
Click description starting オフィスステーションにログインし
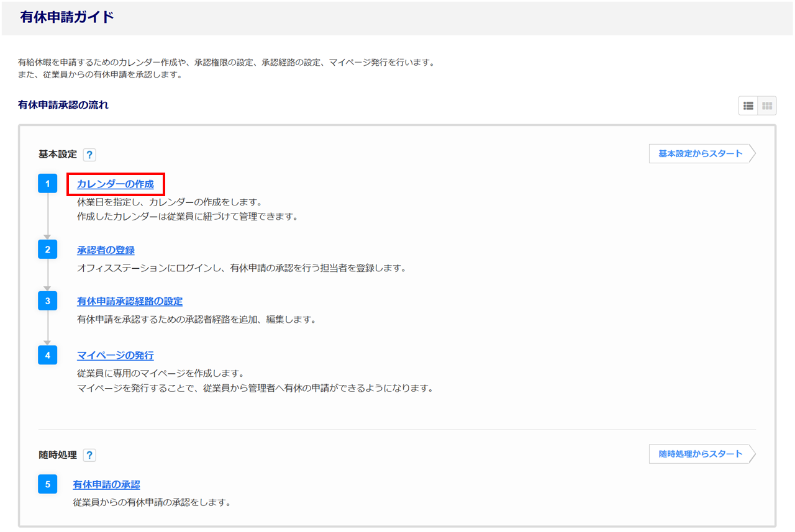[x=242, y=268]
